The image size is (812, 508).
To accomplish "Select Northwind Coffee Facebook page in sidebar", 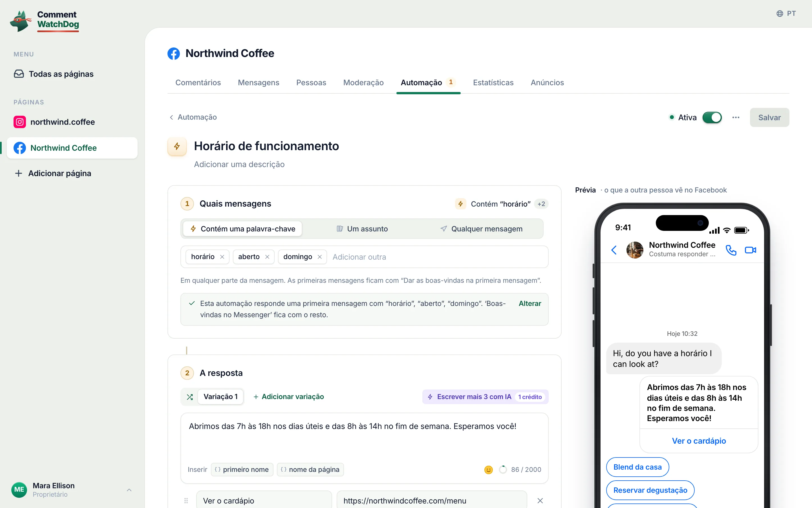I will click(x=72, y=148).
